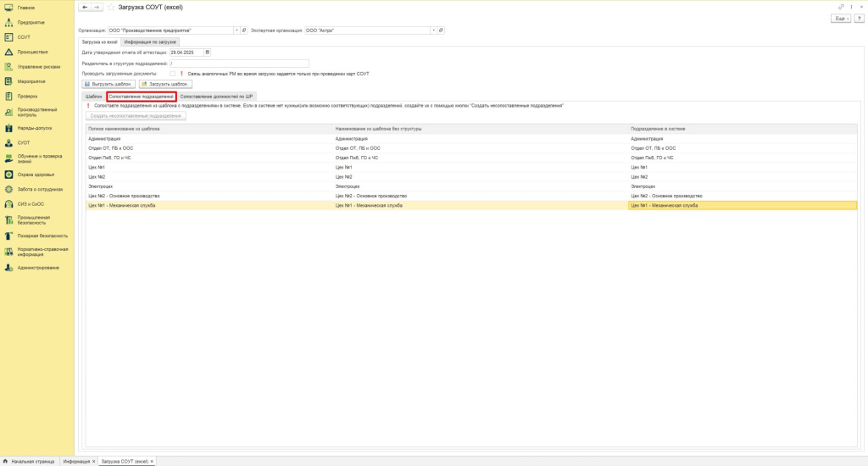Open the СИЗ и СиОС icon
Viewport: 868px width, 466px height.
click(x=8, y=204)
